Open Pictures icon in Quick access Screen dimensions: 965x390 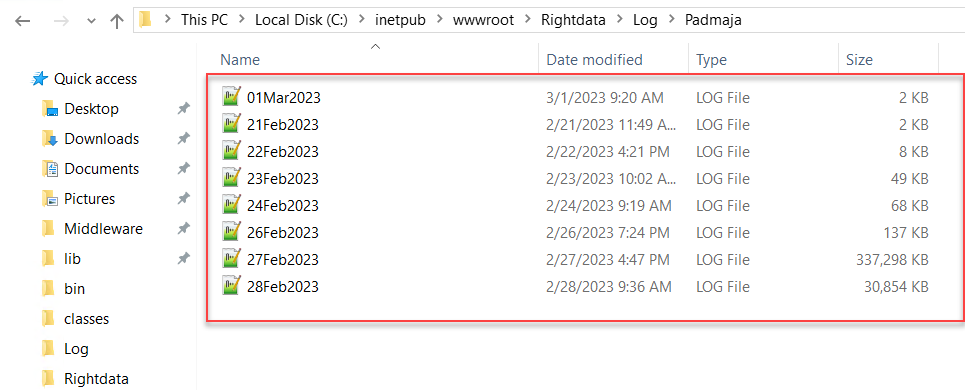point(50,199)
